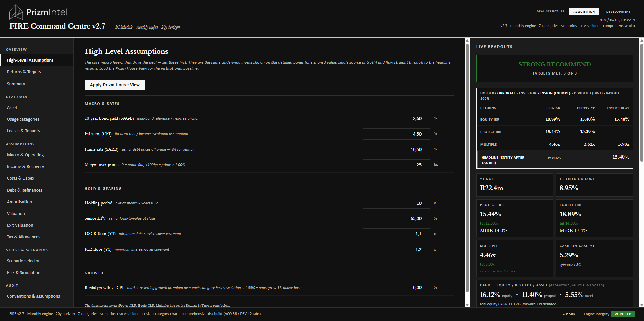Click the Headline entity after-tax IRR row
This screenshot has height=321, width=644.
pyautogui.click(x=555, y=160)
